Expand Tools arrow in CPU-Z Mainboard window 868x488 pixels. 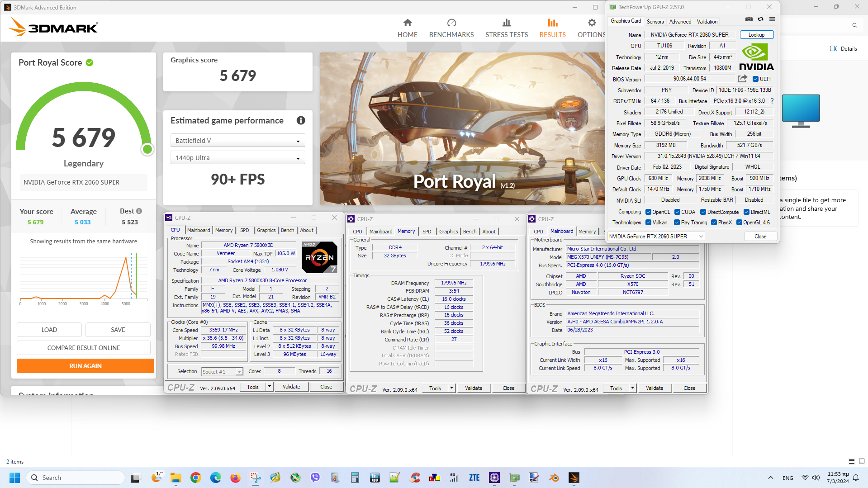632,388
